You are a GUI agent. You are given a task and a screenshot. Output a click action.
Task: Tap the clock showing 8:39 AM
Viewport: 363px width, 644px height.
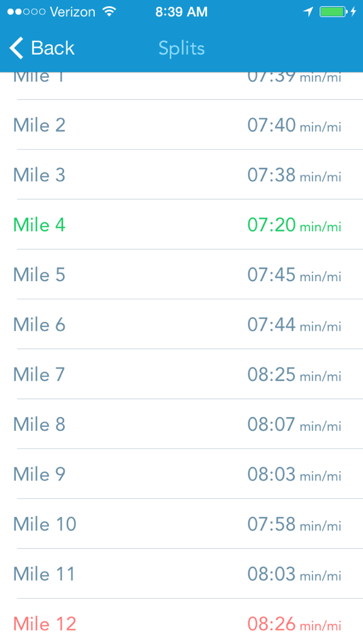181,11
